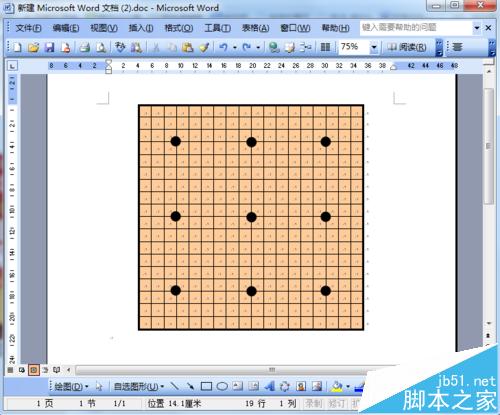The image size is (500, 415).
Task: Pick the Line drawing tool
Action: coord(174,386)
